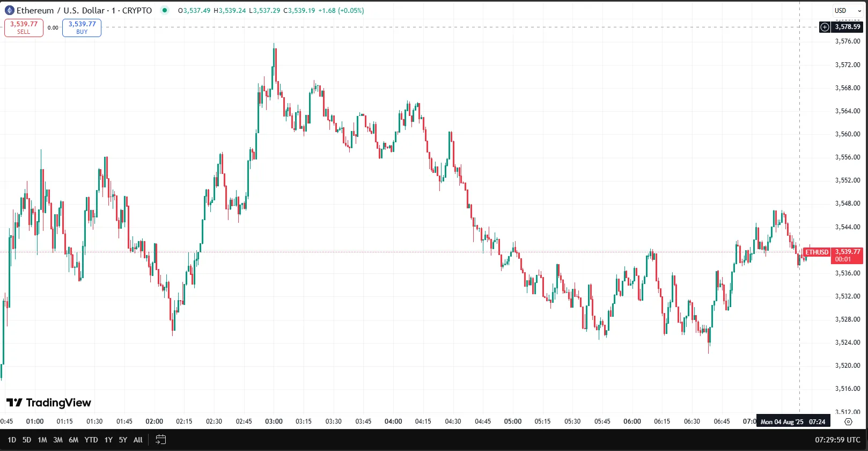Image resolution: width=868 pixels, height=451 pixels.
Task: Click the TradingView logo
Action: tap(49, 403)
